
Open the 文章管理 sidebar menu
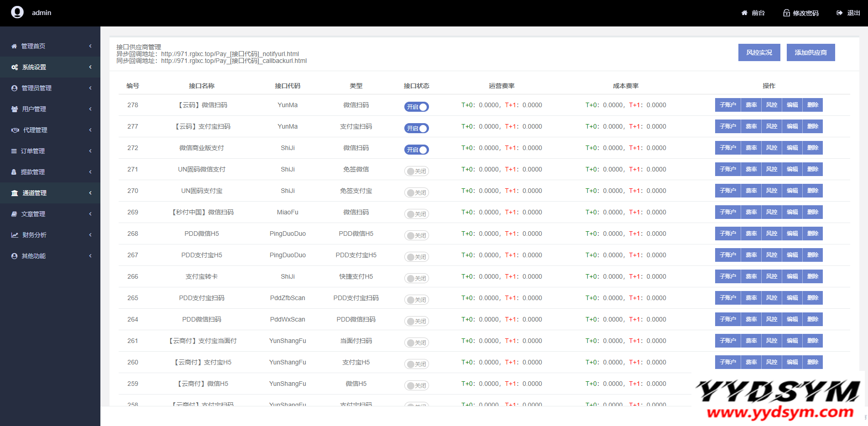tap(33, 214)
